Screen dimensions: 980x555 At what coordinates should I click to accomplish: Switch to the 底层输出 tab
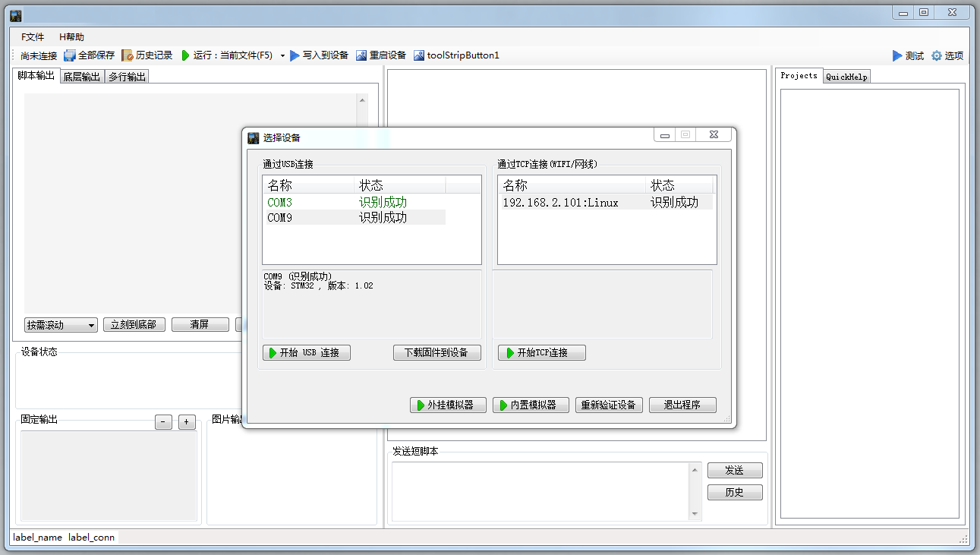click(81, 77)
